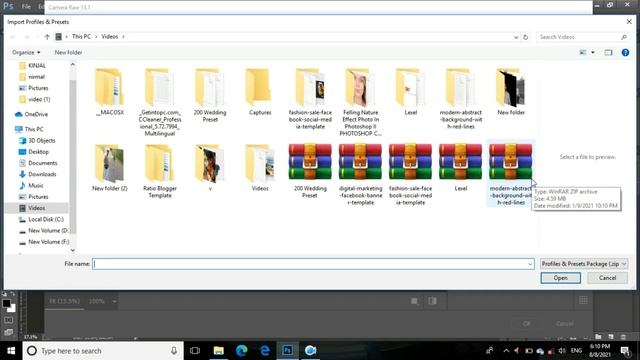The width and height of the screenshot is (640, 360).
Task: Expand the address bar history dropdown
Action: click(x=516, y=37)
